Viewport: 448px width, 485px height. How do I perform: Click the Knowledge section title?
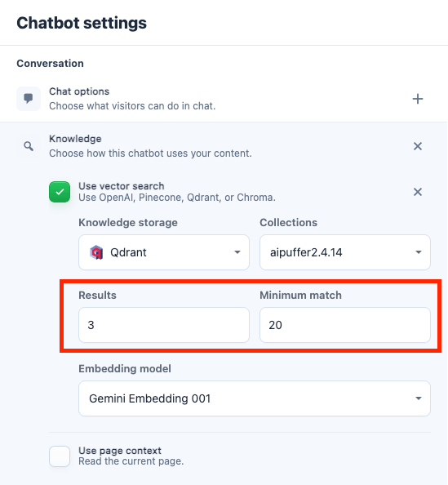[75, 139]
